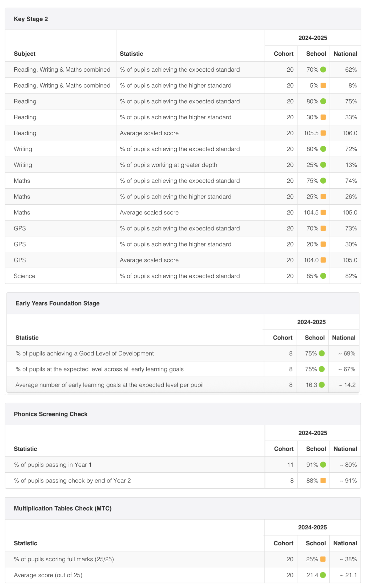Click the National column header in Key Stage 2
This screenshot has width=366, height=588.
345,54
